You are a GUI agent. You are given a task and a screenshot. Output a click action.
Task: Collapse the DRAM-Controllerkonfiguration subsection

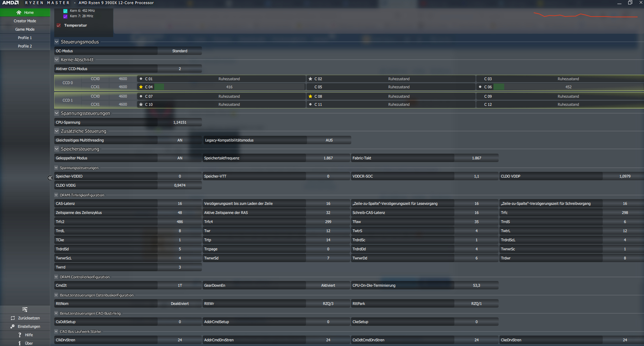[56, 277]
